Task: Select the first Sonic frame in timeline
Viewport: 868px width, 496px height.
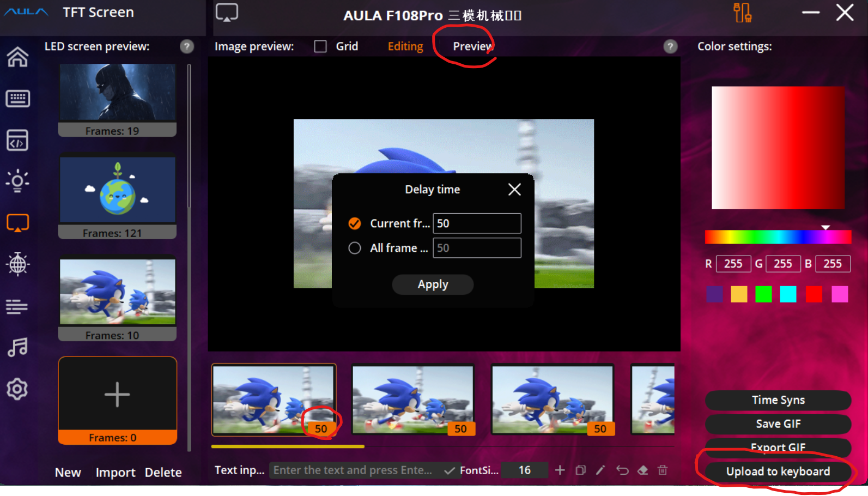Action: 274,400
